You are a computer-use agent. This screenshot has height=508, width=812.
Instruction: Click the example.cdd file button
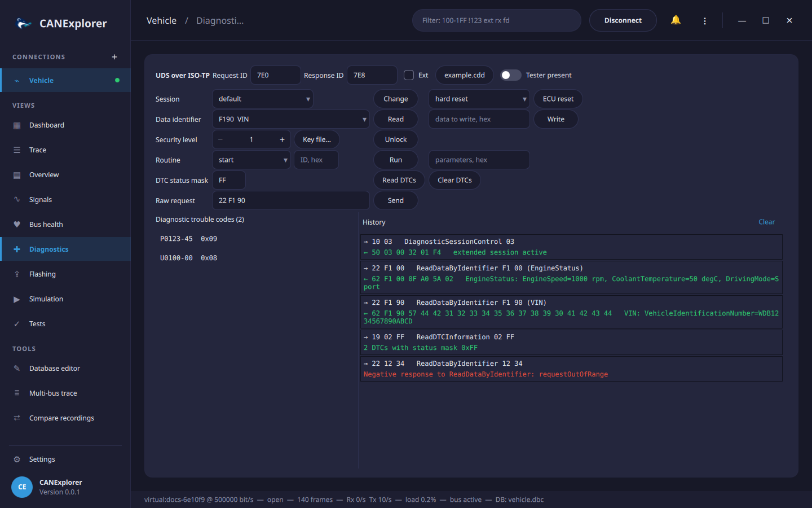coord(465,75)
